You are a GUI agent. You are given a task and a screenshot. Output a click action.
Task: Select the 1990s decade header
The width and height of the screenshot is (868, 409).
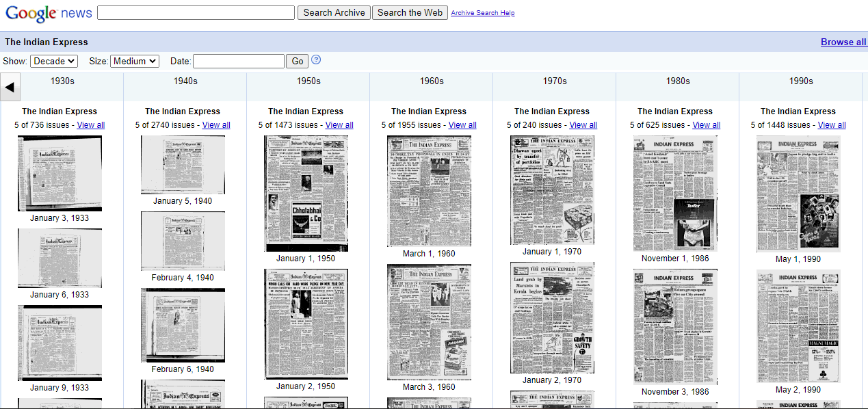tap(801, 81)
